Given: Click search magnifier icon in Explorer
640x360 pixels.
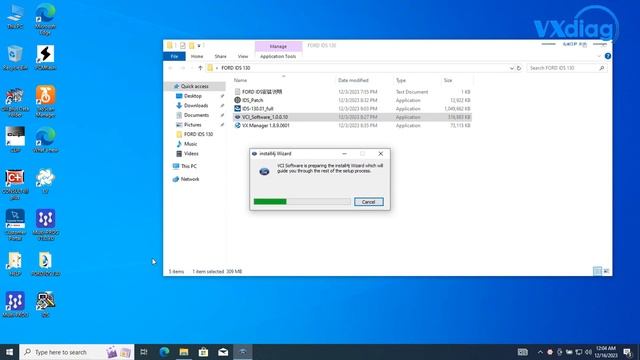Looking at the screenshot, I should coord(602,68).
